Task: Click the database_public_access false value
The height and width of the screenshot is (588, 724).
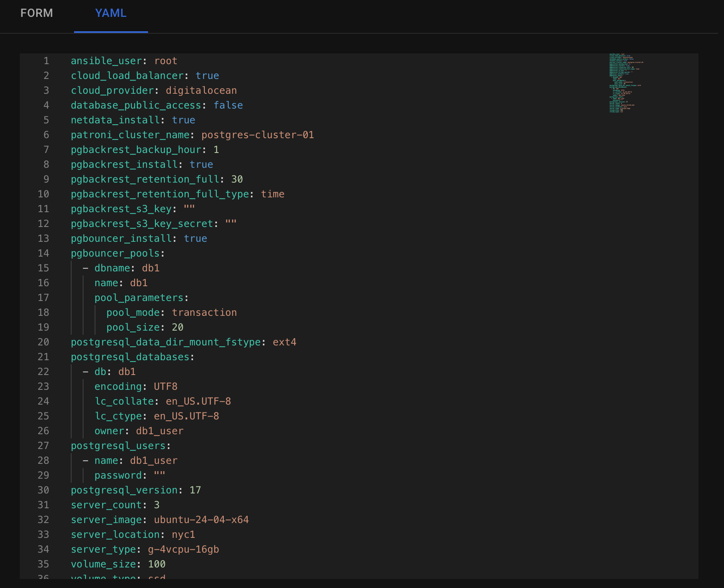Action: click(x=228, y=105)
